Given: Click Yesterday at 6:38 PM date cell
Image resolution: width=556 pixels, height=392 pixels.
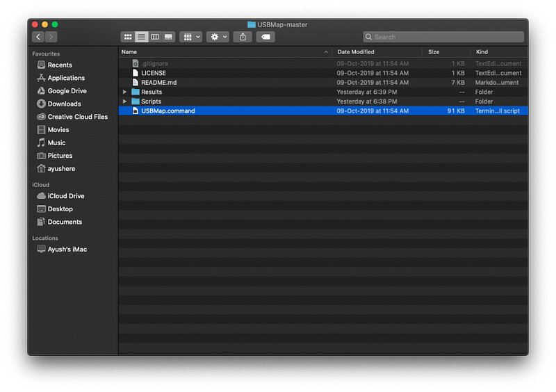Looking at the screenshot, I should tap(367, 101).
